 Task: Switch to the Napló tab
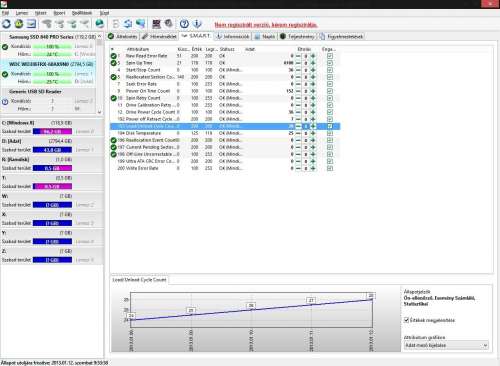click(265, 36)
